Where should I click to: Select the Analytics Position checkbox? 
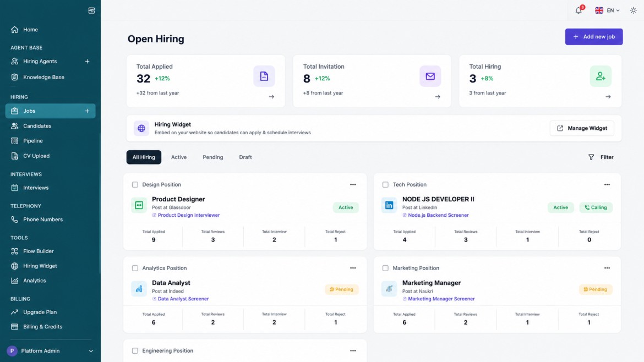[x=135, y=268]
